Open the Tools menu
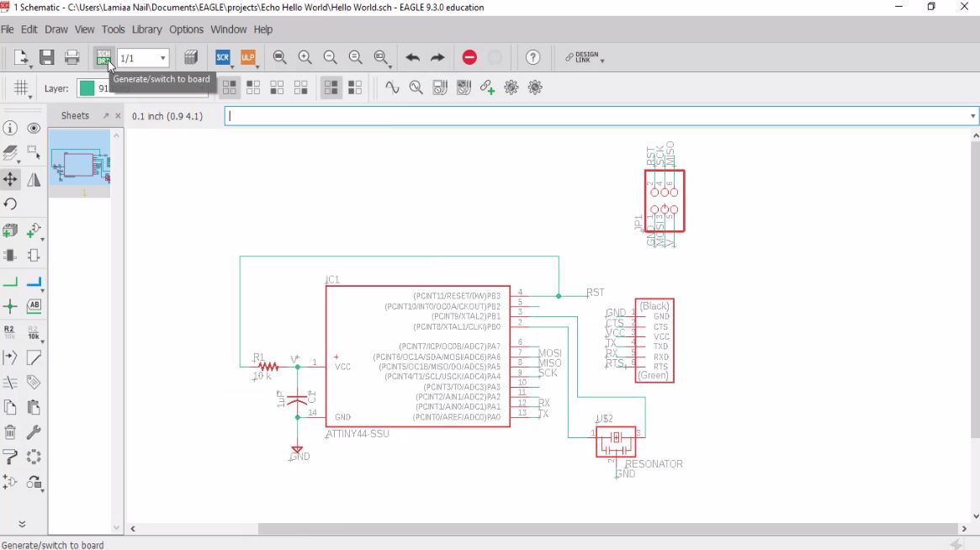 pyautogui.click(x=113, y=29)
